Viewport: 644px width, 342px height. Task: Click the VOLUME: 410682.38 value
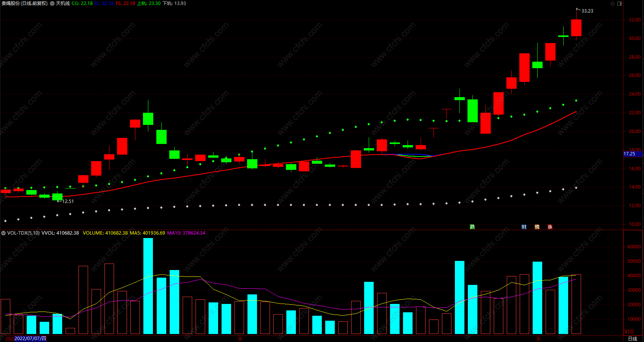105,233
